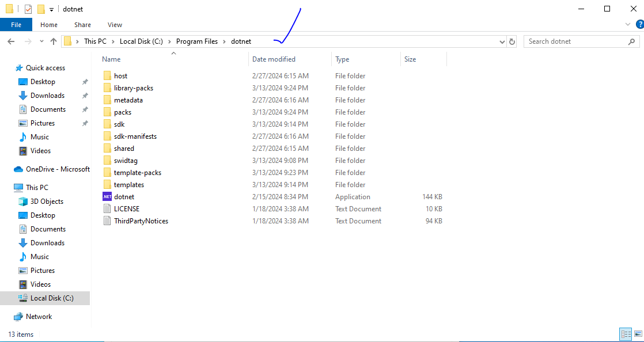
Task: Click the LICENSE text document icon
Action: point(107,209)
